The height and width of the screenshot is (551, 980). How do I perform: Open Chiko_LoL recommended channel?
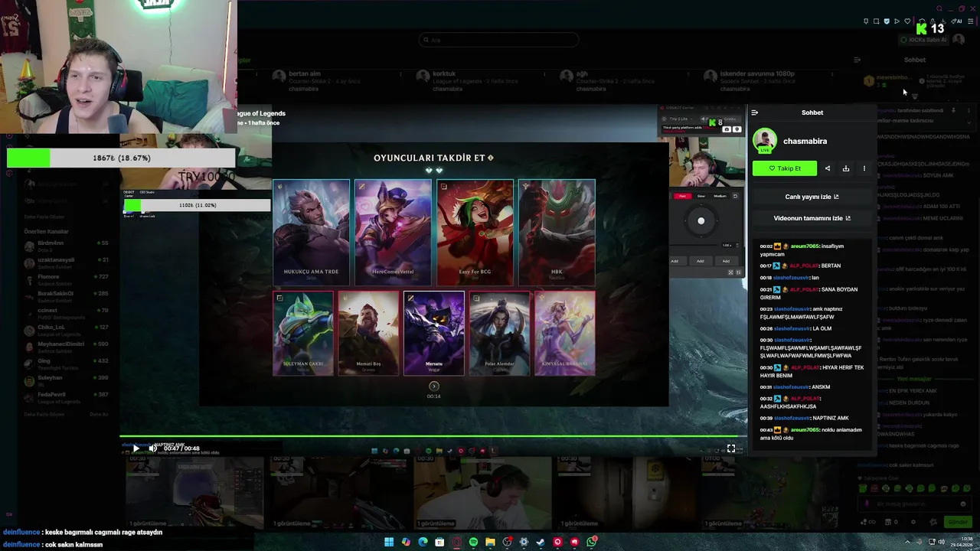[67, 330]
